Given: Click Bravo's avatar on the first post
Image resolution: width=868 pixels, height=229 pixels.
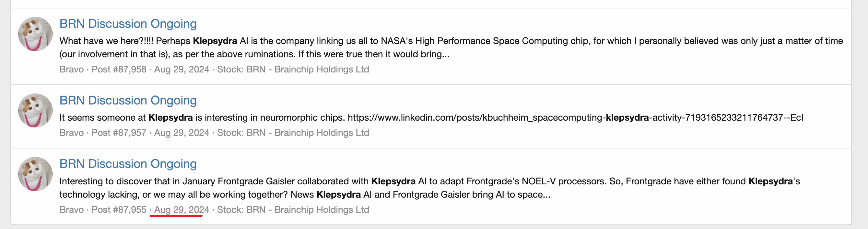Looking at the screenshot, I should click(35, 34).
